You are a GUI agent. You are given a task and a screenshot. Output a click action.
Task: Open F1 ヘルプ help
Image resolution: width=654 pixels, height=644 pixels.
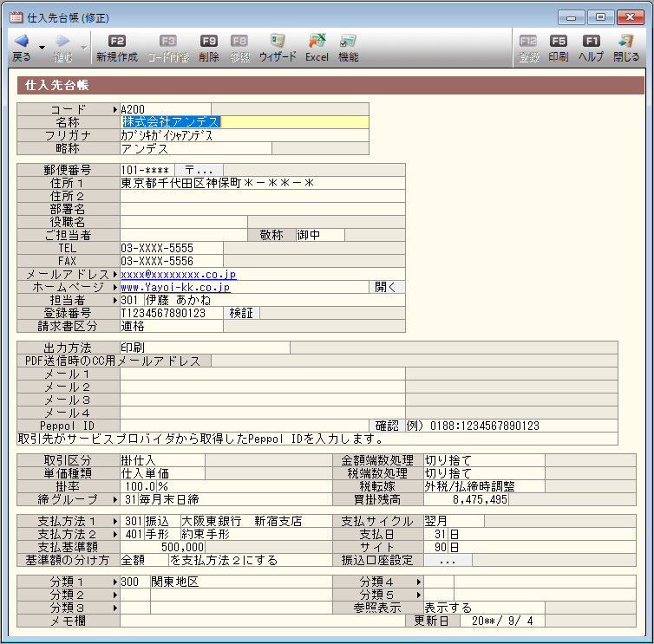point(591,41)
